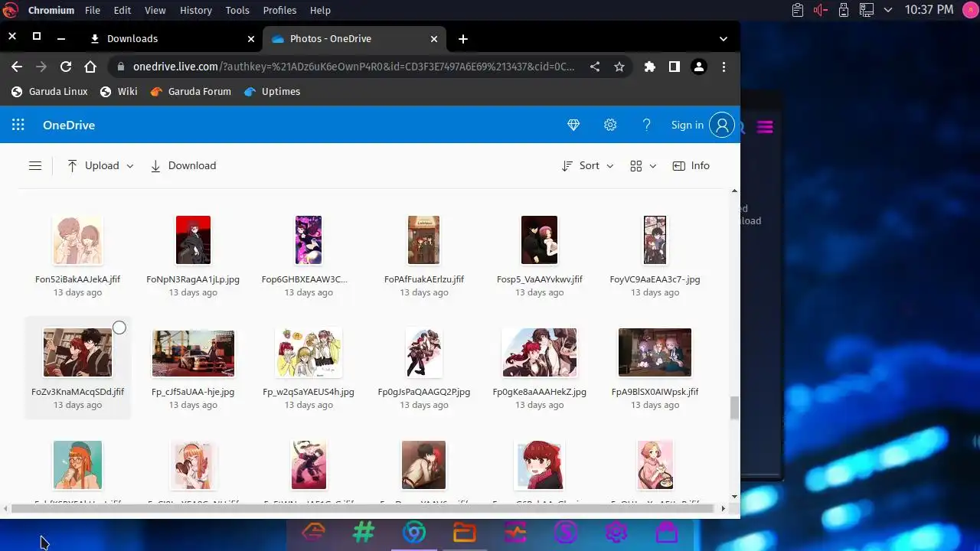Viewport: 980px width, 551px height.
Task: Click the OneDrive header title
Action: [69, 125]
